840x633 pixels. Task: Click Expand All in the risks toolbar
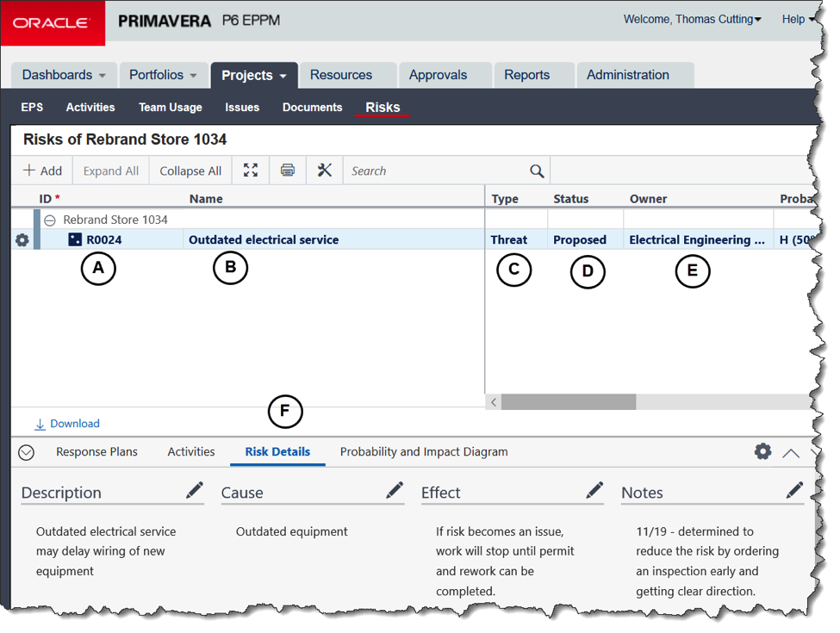coord(111,171)
